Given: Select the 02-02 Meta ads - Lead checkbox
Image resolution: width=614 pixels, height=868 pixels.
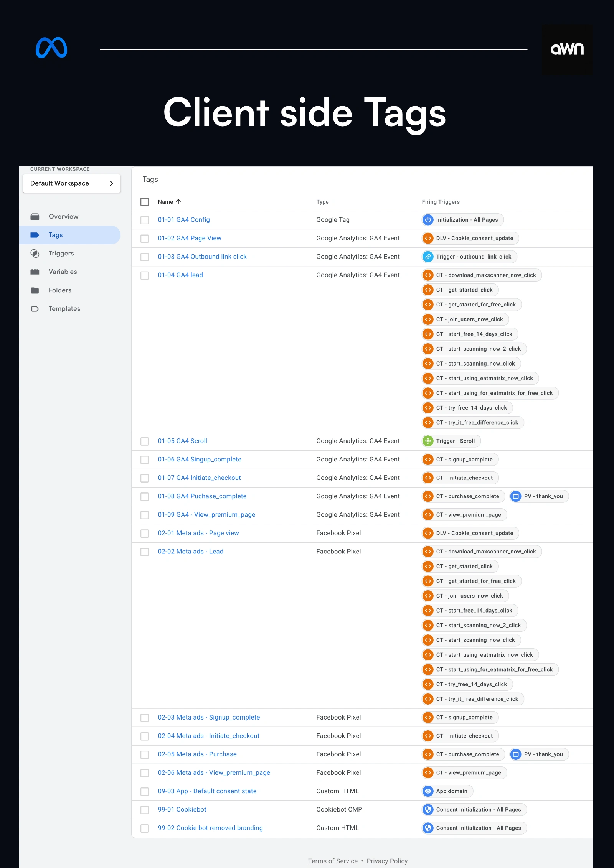Looking at the screenshot, I should pyautogui.click(x=145, y=552).
